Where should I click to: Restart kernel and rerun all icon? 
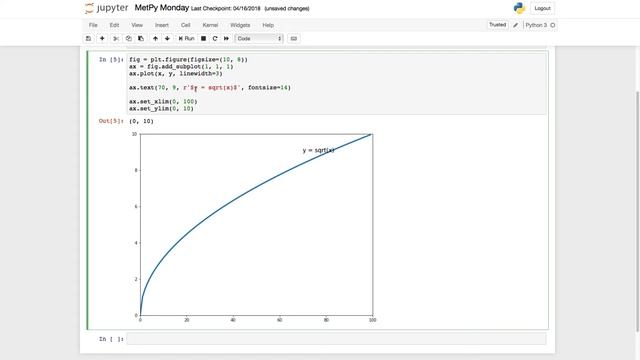click(x=226, y=38)
